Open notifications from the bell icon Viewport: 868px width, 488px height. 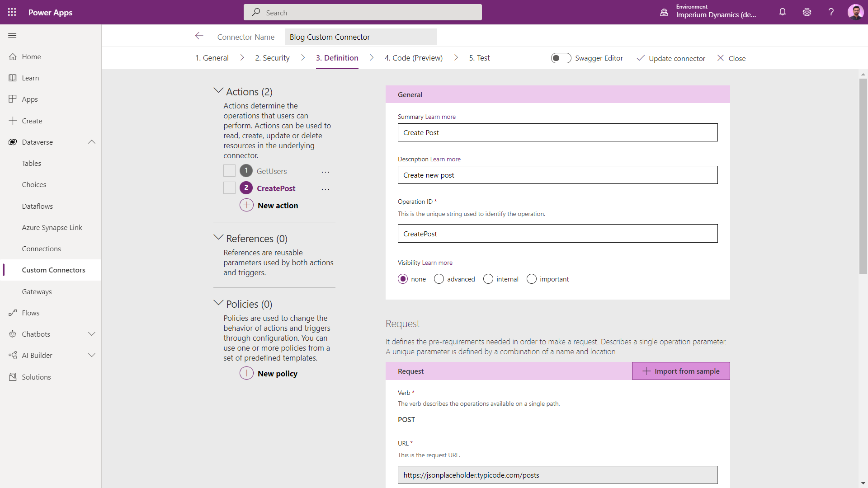pyautogui.click(x=783, y=12)
